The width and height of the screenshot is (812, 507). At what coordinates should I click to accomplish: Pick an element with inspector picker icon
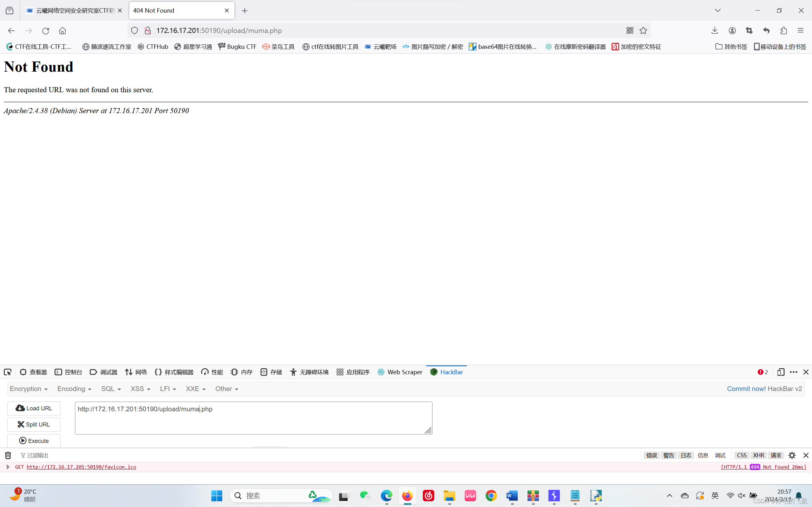[7, 372]
